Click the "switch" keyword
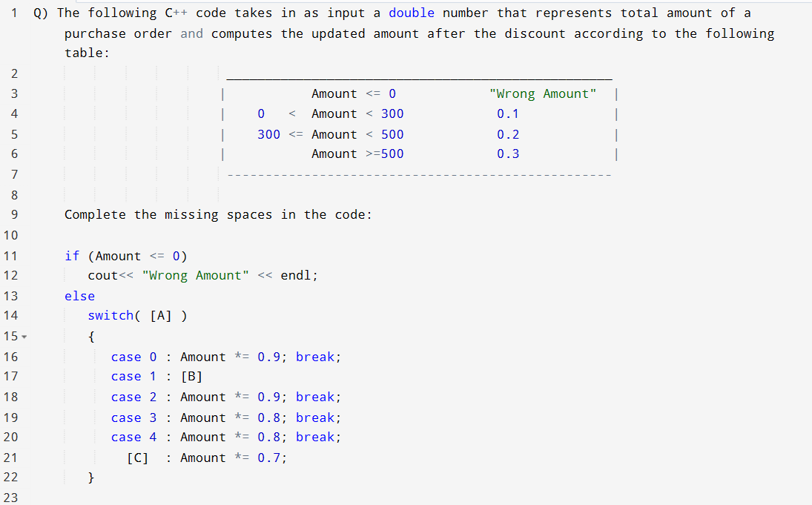The image size is (812, 505). click(110, 316)
